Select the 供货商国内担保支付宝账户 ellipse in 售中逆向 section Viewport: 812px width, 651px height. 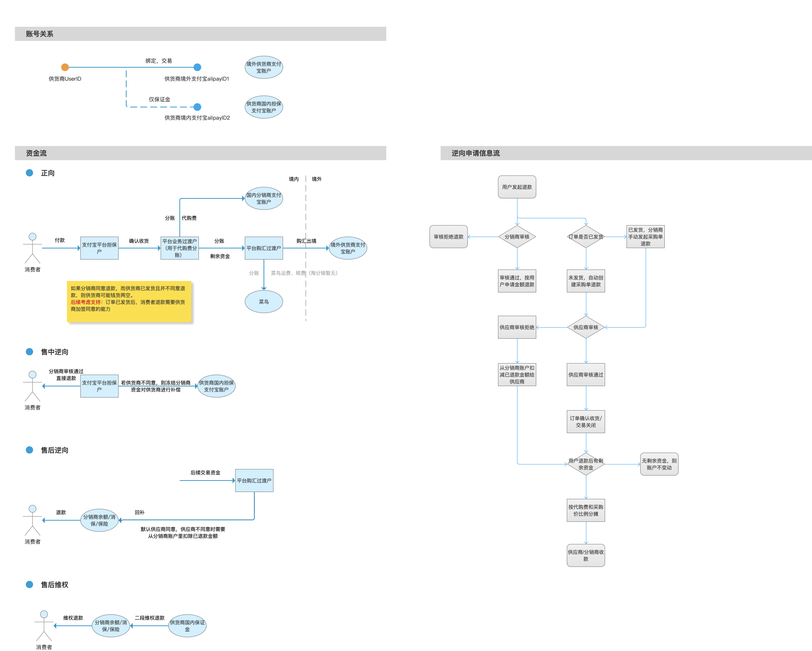pos(216,386)
